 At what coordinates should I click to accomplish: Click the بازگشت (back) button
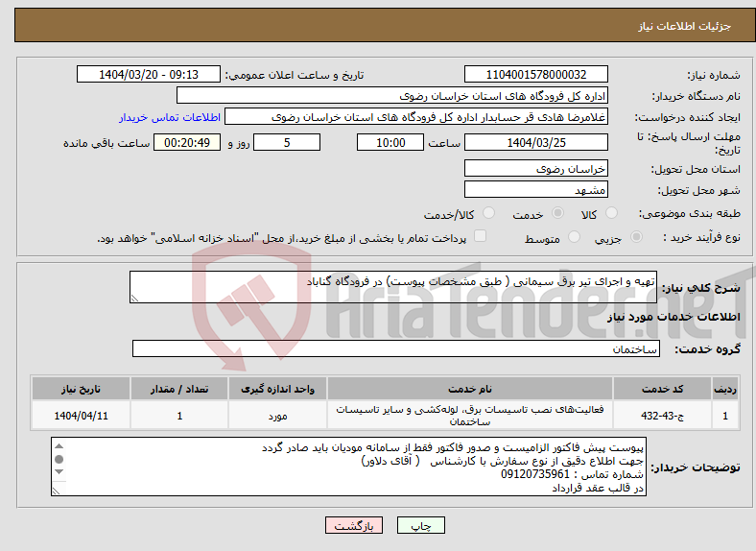(x=354, y=525)
